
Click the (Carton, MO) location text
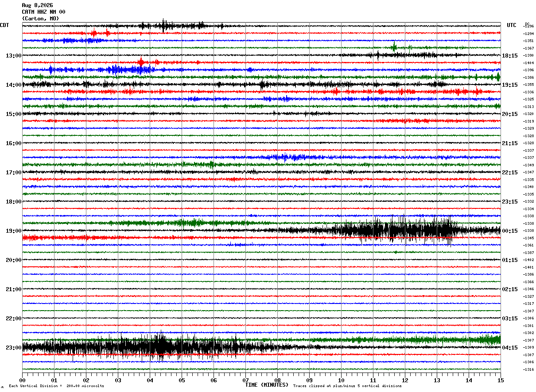[x=40, y=19]
